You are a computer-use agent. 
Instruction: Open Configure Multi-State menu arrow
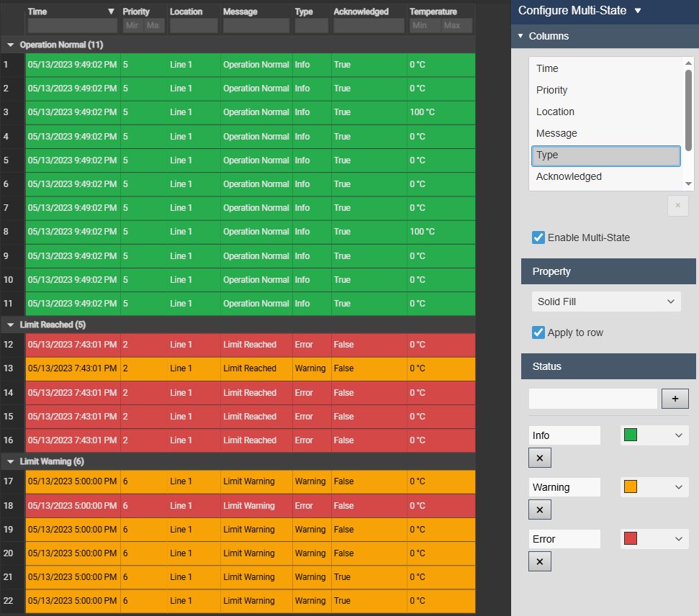pyautogui.click(x=638, y=10)
